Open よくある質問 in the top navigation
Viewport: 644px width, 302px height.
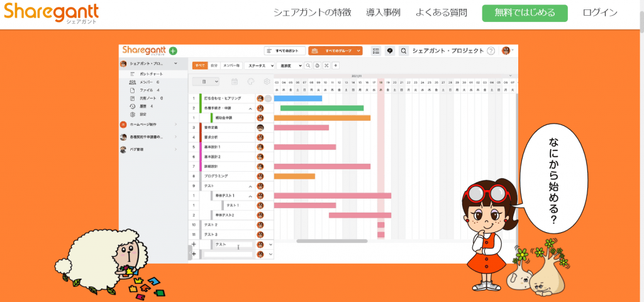(x=441, y=13)
